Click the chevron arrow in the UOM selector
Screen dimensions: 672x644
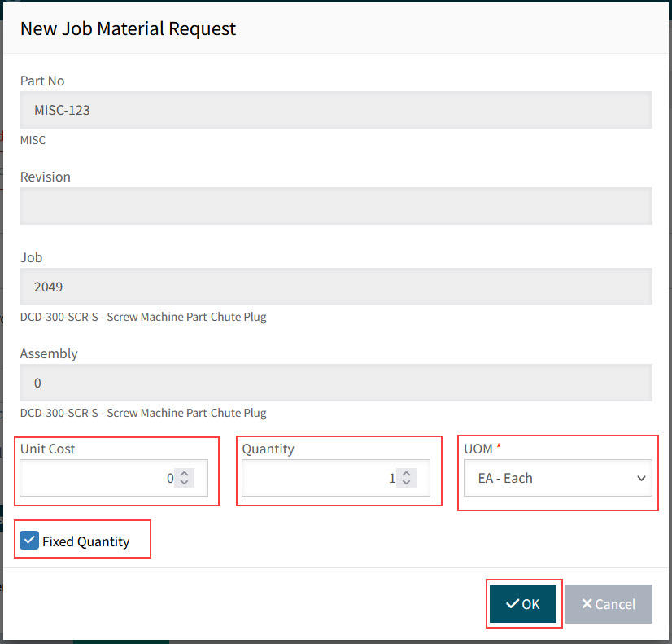click(x=641, y=478)
